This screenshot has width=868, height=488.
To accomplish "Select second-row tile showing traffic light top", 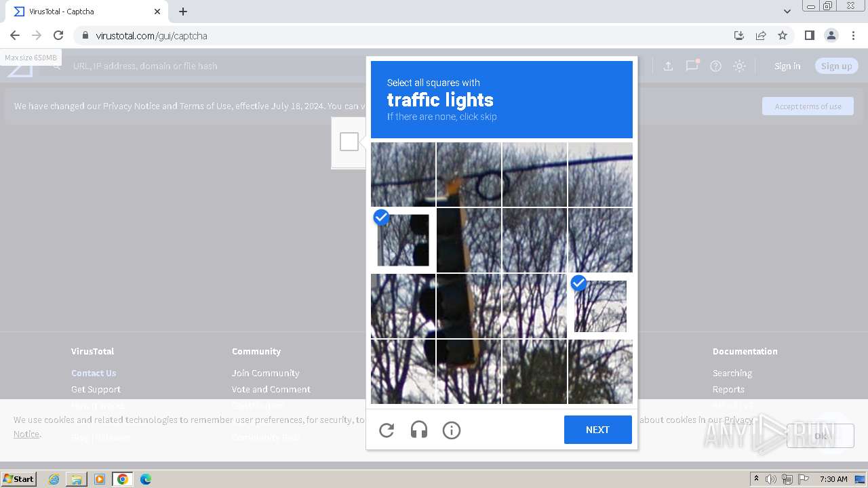I will pos(469,240).
